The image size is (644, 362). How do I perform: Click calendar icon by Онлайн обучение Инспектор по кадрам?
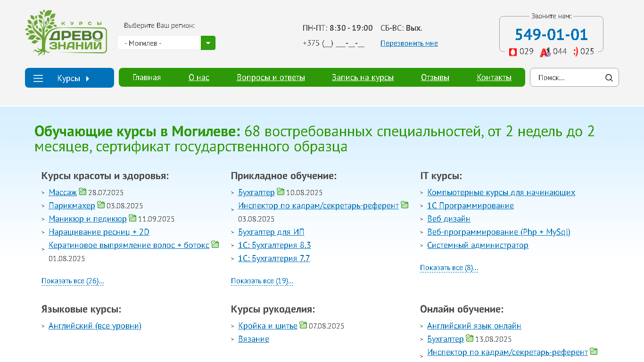pos(594,351)
